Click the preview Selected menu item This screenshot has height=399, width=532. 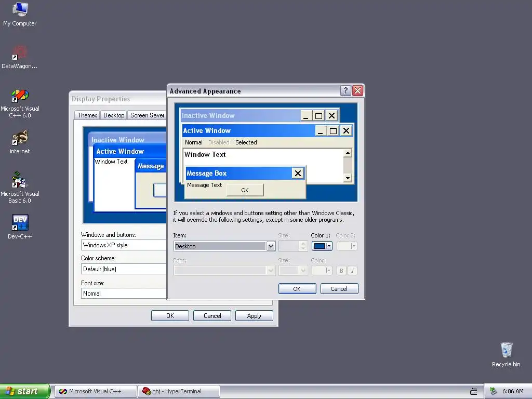tap(246, 142)
